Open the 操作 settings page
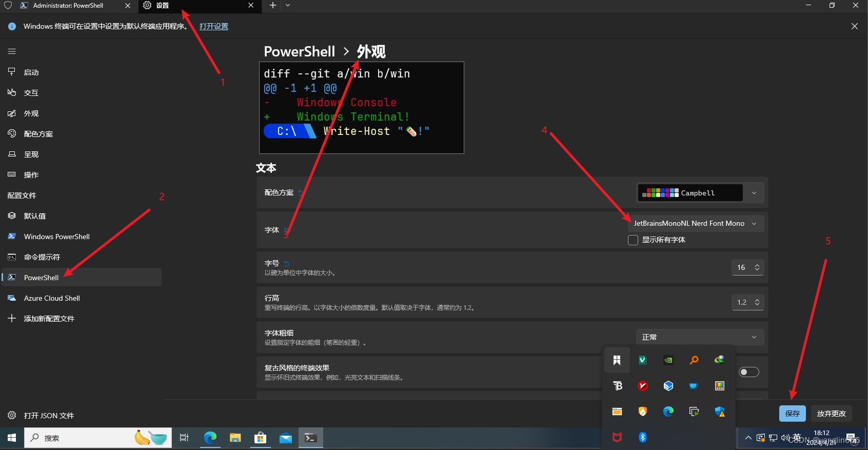Screen dimensions: 868x450 click(x=82, y=175)
